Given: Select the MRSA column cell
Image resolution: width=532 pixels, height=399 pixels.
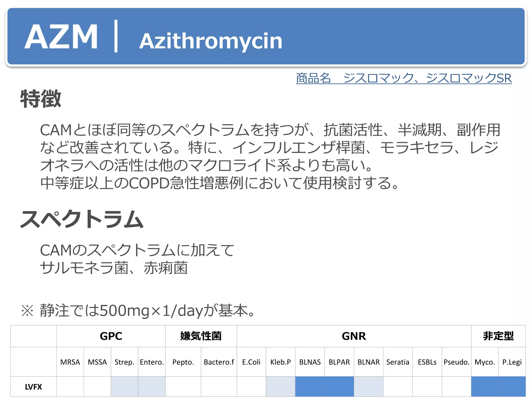Looking at the screenshot, I should coord(70,362).
